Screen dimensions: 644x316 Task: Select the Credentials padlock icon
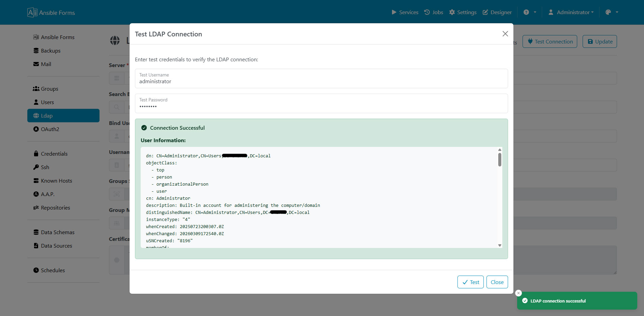pos(36,153)
